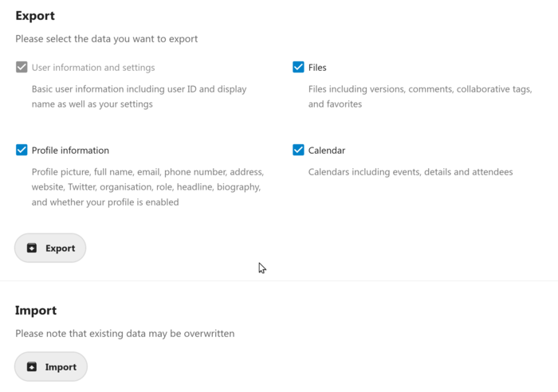Click the Profile information label
Image resolution: width=558 pixels, height=392 pixels.
(x=70, y=151)
